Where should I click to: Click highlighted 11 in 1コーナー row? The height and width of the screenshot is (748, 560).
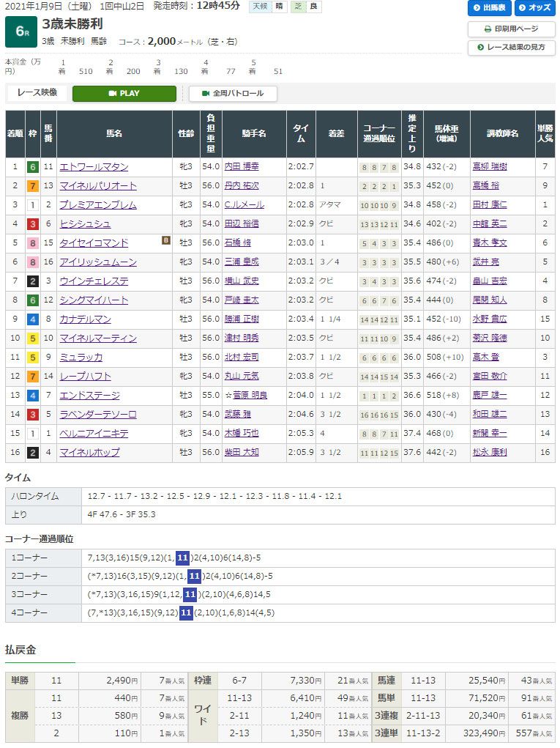tap(182, 558)
